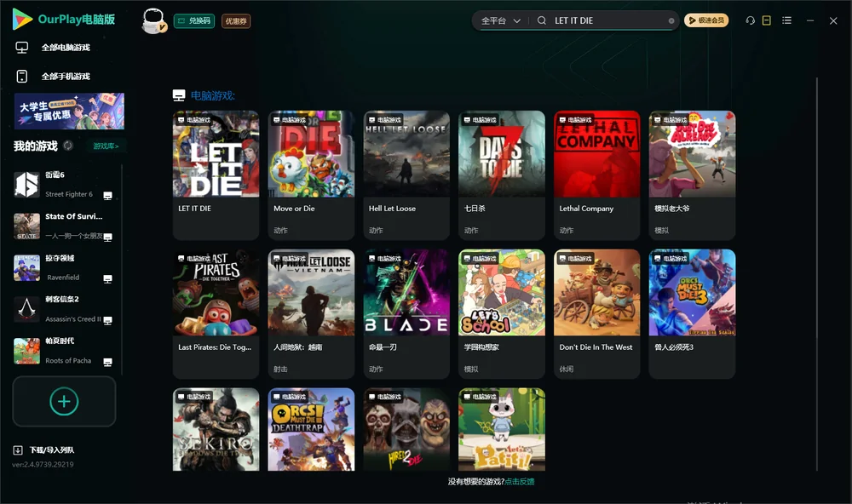Open the 七日杀 game card
Viewport: 852px width, 504px height.
(502, 175)
